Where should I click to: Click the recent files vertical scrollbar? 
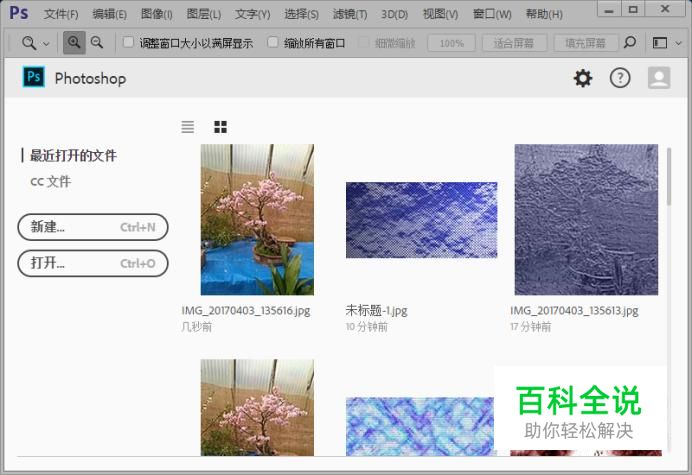pyautogui.click(x=669, y=177)
